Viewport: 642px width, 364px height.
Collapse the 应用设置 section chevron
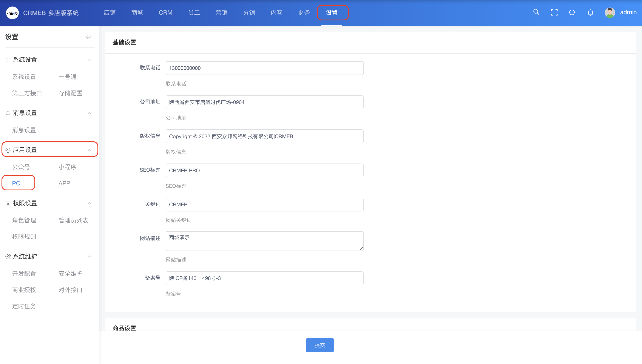pos(89,150)
